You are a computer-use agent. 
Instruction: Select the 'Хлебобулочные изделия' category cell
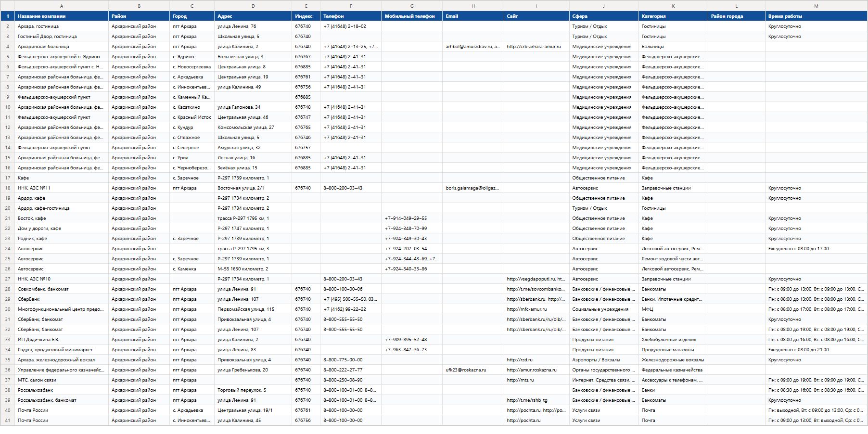(673, 340)
